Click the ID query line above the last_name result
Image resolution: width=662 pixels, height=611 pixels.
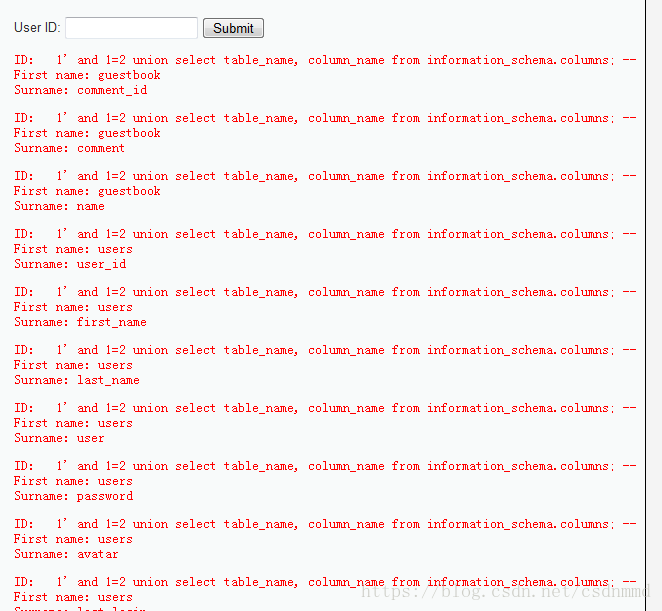(325, 350)
